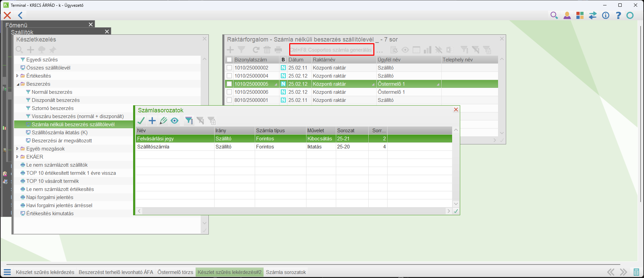Open dropdown arrow in selected Központi raktár cell

click(x=373, y=84)
